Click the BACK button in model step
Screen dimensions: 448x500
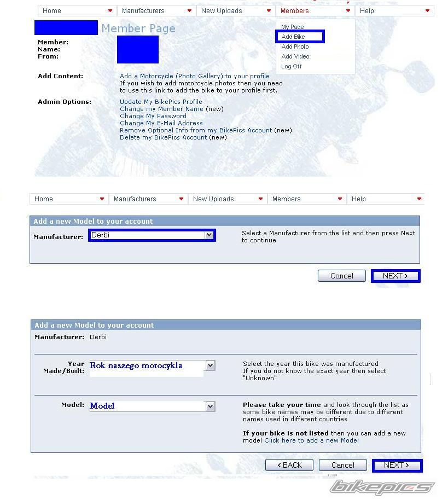click(x=289, y=465)
